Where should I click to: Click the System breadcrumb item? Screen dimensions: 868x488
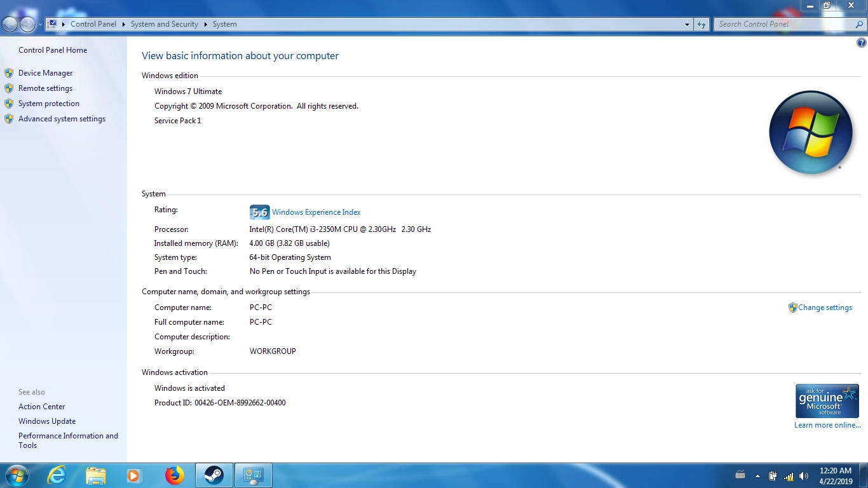coord(225,24)
